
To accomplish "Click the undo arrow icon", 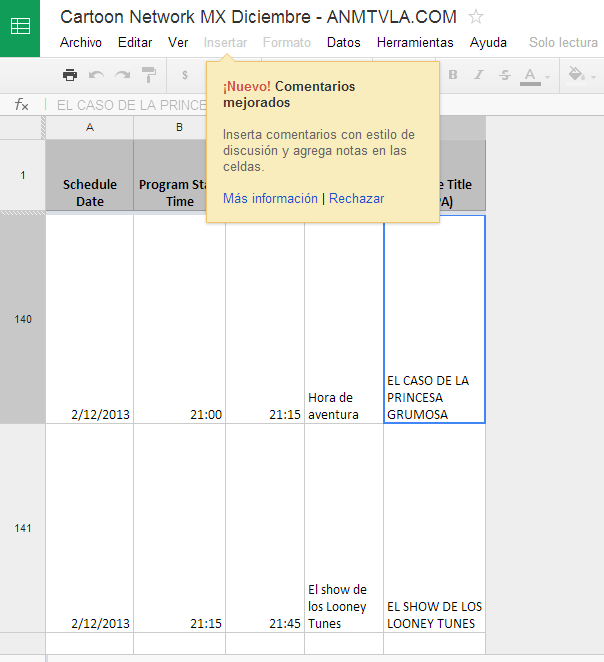I will [96, 75].
